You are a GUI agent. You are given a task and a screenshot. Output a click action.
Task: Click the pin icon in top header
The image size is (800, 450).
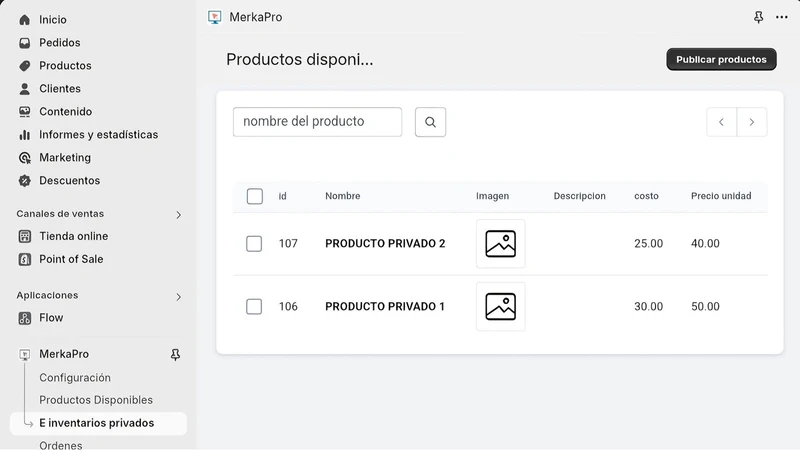tap(759, 17)
